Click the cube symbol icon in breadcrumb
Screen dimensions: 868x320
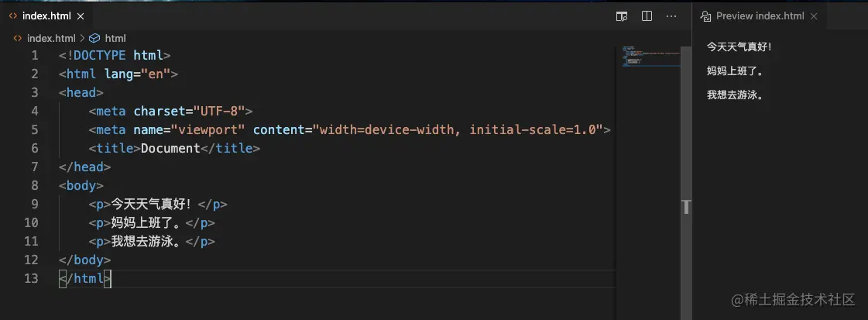point(94,38)
